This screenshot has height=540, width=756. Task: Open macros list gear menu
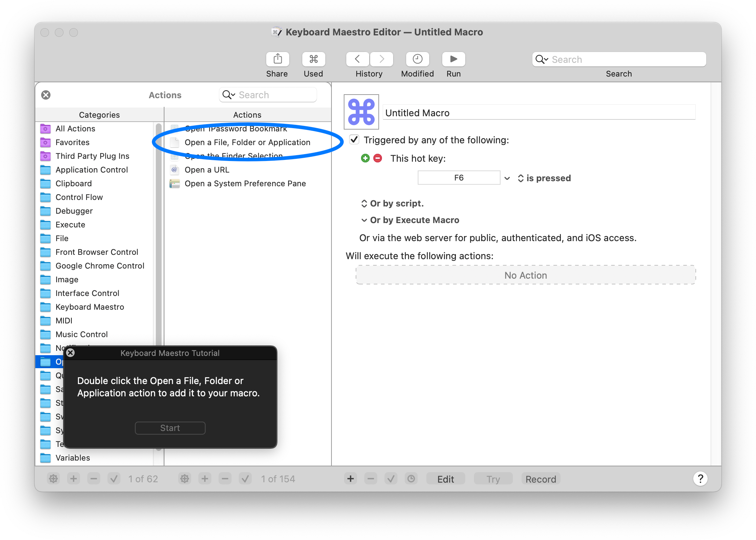click(185, 479)
